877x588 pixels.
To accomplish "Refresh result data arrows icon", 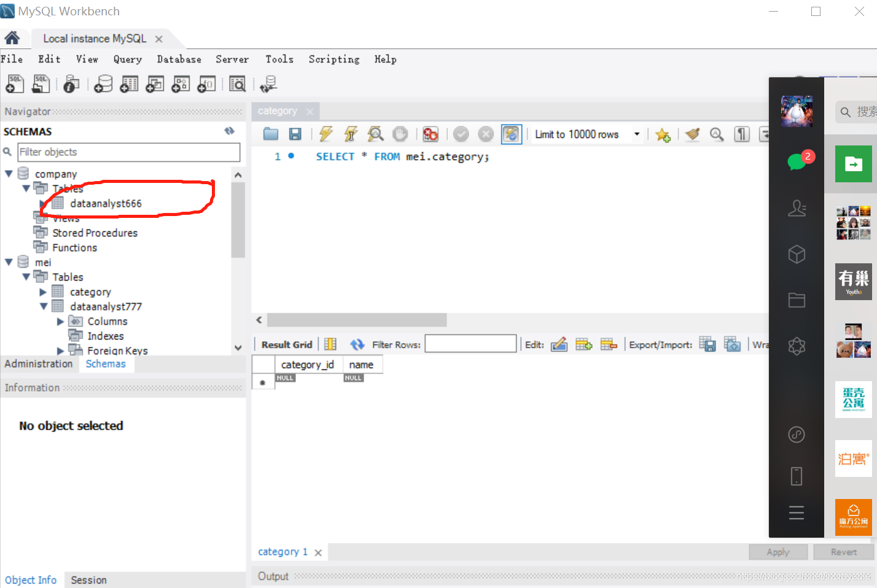I will click(357, 344).
